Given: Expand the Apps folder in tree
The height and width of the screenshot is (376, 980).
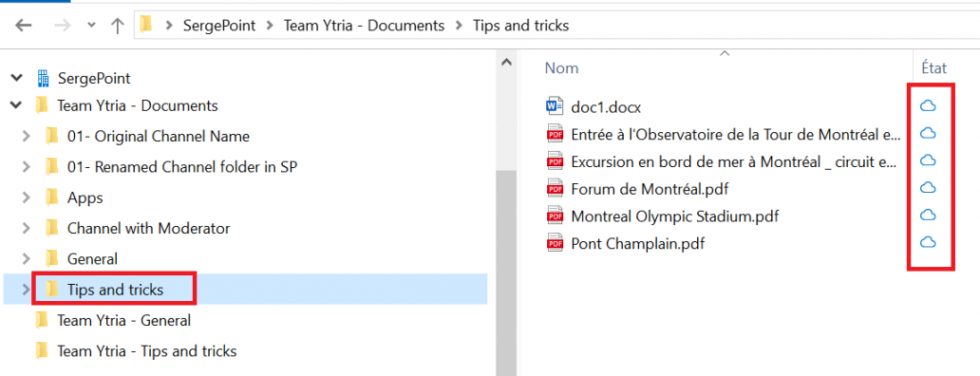Looking at the screenshot, I should [x=26, y=198].
